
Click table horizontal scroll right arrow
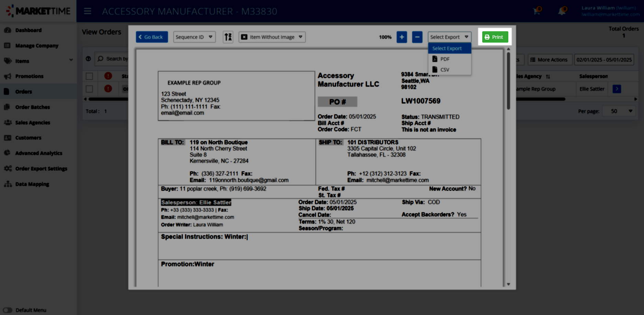coord(635,99)
